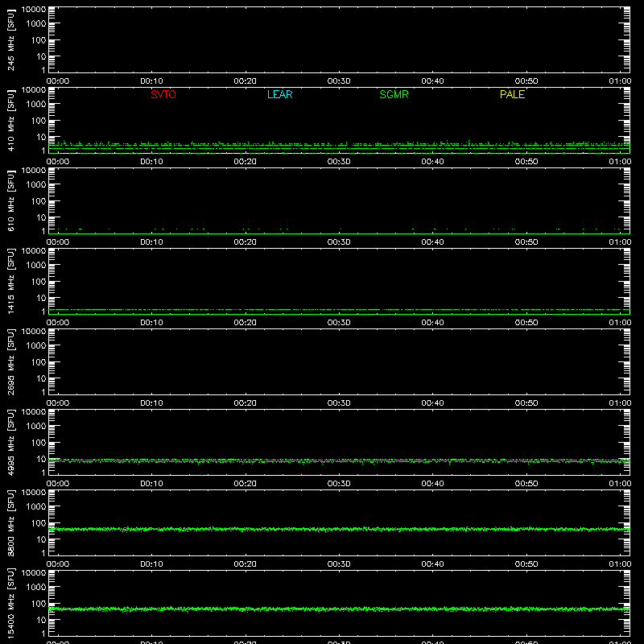This screenshot has height=644, width=644.
Task: Click the 10 tick label of the 610 MHz panel
Action: click(41, 217)
